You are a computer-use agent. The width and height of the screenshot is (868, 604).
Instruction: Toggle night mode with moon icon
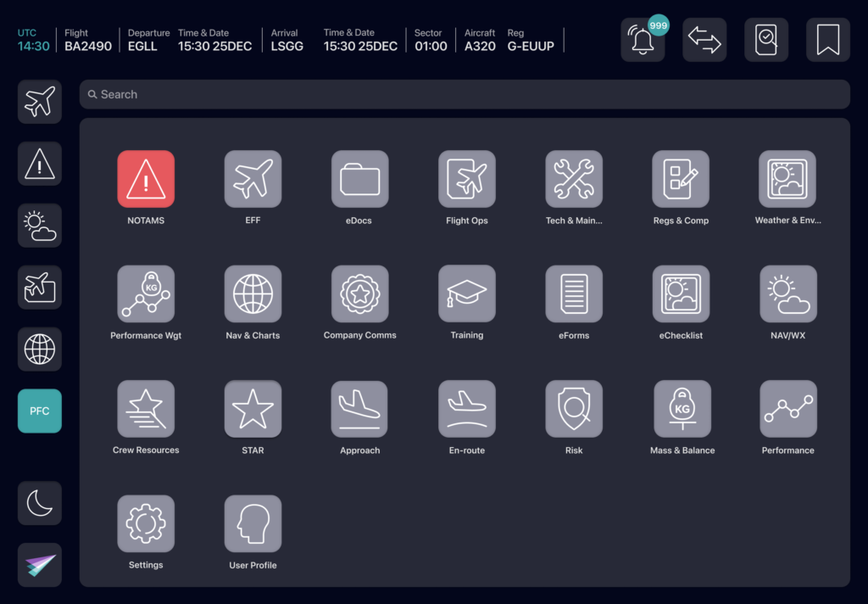[x=40, y=503]
